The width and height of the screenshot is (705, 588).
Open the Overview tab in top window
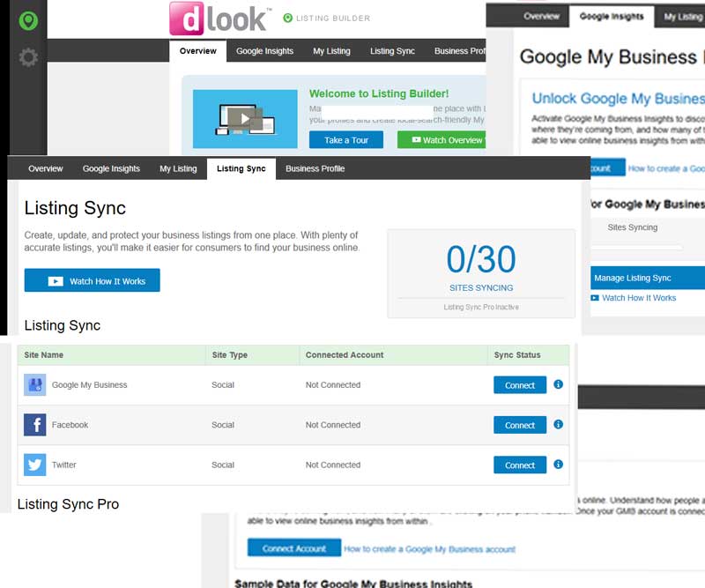(x=197, y=51)
